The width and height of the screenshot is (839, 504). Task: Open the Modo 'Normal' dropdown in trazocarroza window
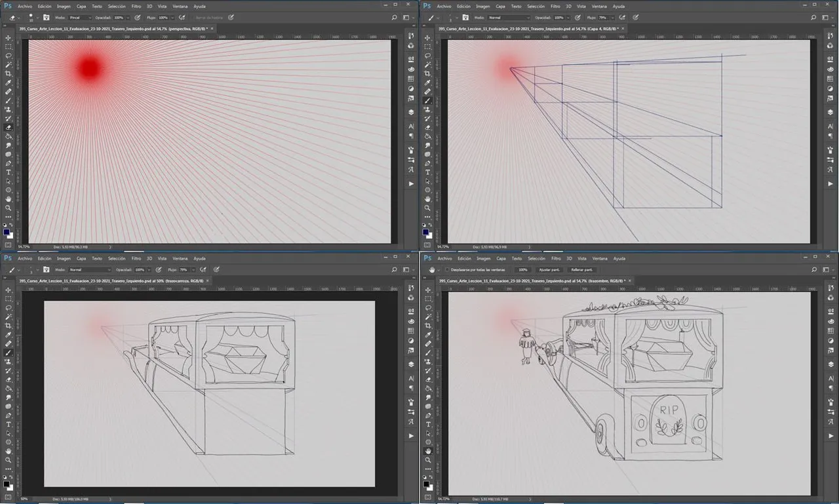click(x=90, y=269)
